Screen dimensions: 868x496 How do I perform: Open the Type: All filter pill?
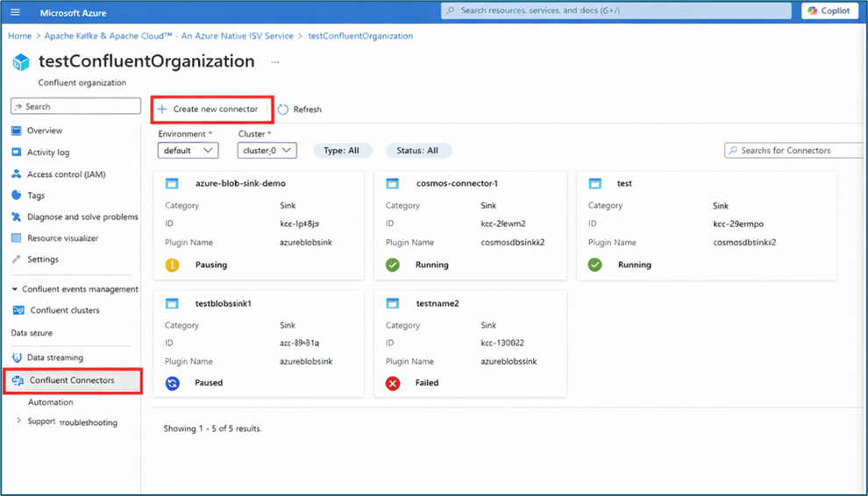pyautogui.click(x=343, y=151)
